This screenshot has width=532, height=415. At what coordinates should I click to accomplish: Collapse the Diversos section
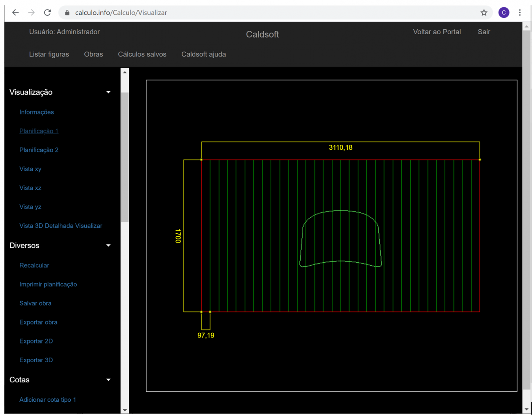[x=108, y=246]
